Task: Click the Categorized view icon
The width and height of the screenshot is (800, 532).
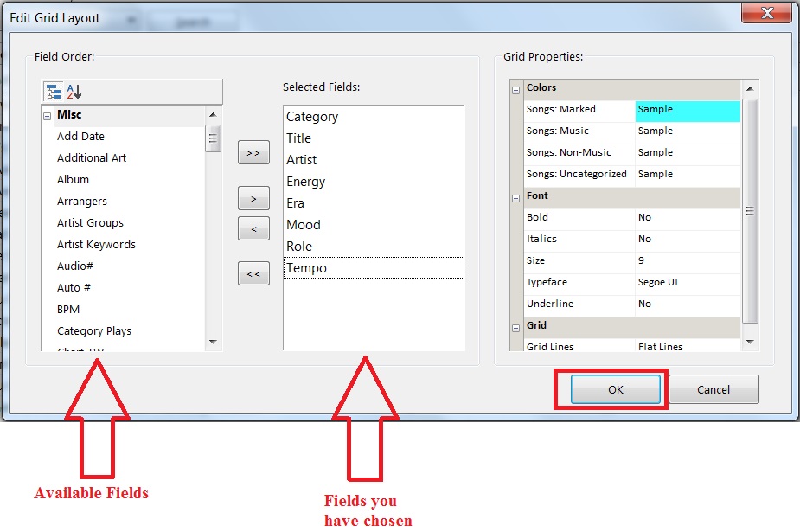Action: (54, 92)
